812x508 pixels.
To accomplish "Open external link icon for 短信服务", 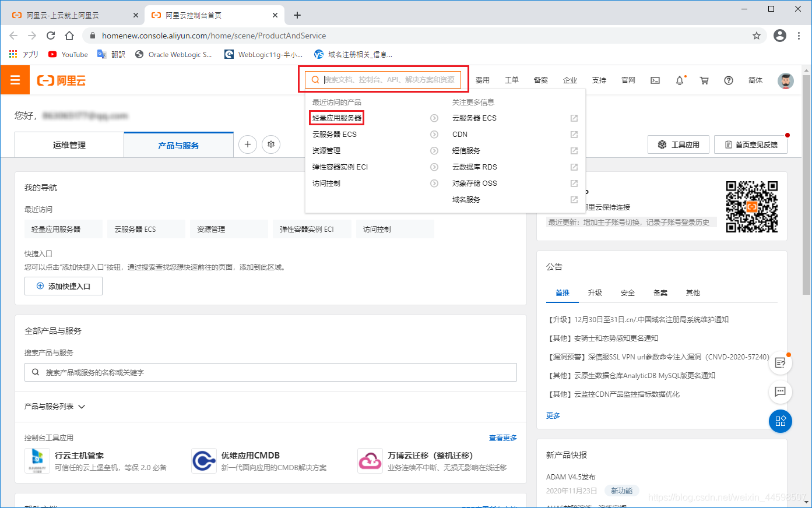I will [x=574, y=150].
